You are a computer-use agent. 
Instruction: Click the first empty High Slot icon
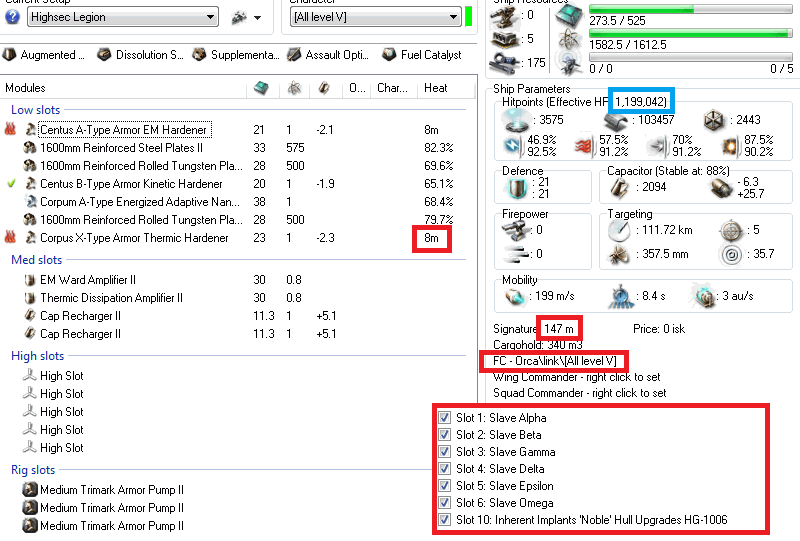[30, 376]
